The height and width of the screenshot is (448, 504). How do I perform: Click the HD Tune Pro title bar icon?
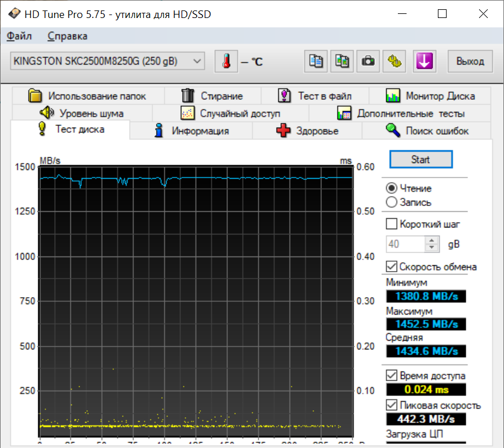point(14,14)
